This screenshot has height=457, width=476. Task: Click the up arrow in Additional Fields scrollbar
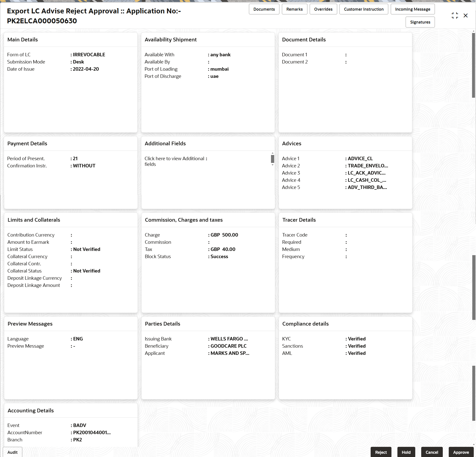coord(272,153)
